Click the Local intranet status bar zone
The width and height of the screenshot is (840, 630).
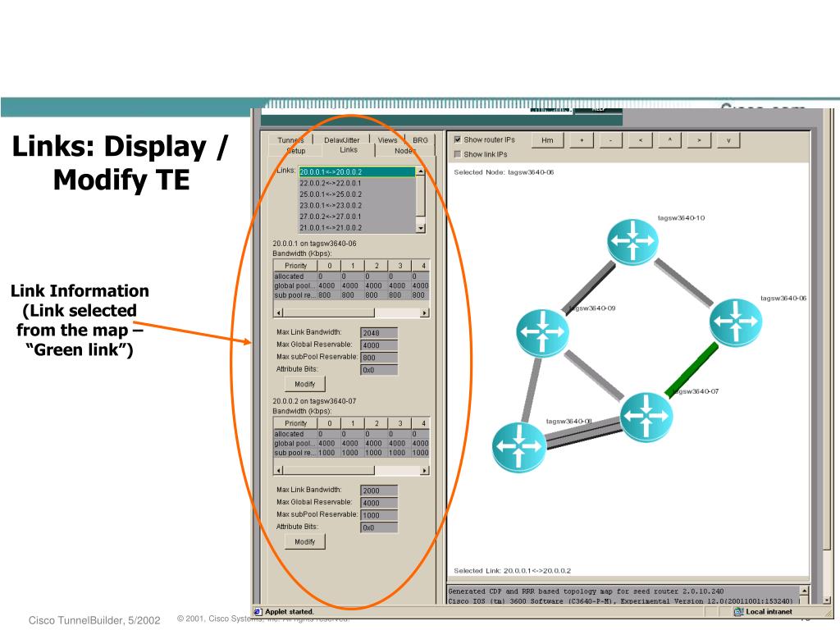click(764, 612)
